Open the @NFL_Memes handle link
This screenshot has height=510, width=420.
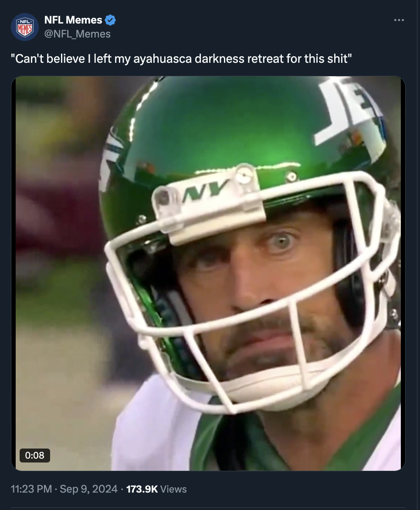tap(77, 34)
